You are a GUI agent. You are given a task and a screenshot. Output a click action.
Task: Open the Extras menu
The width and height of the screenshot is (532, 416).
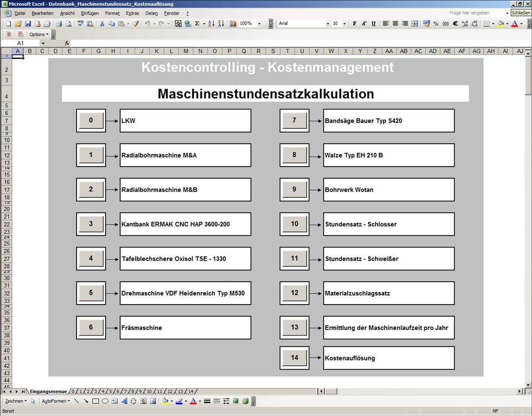(x=132, y=13)
